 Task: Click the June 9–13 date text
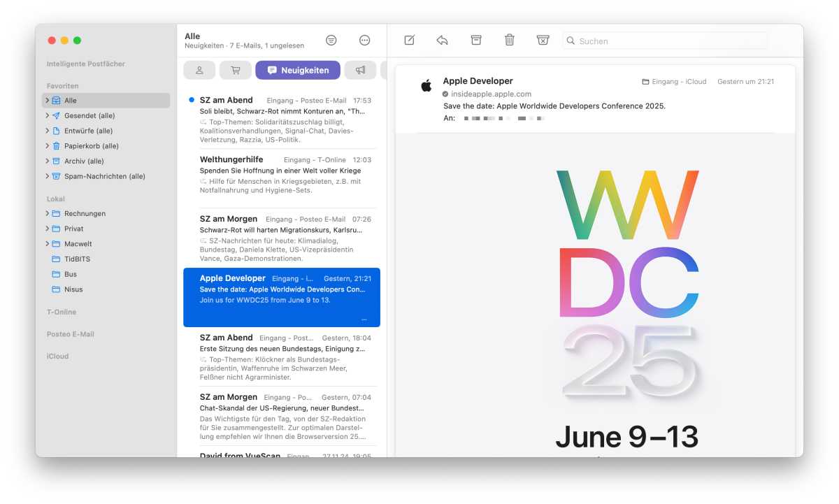[626, 437]
